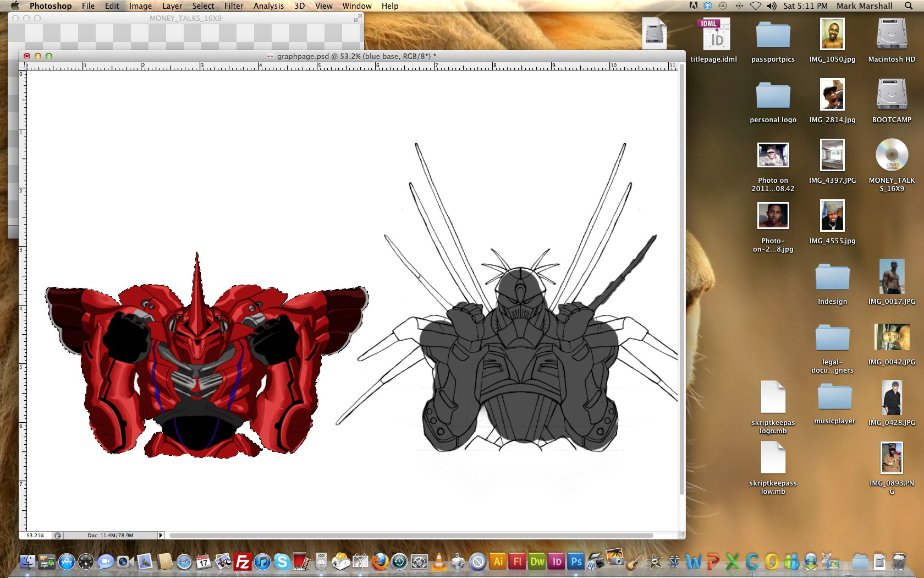Open Photo Booth from the dock
The image size is (924, 578).
click(x=301, y=561)
